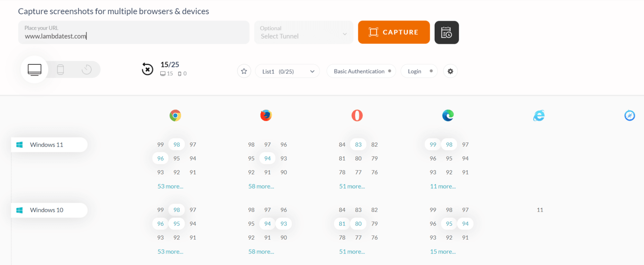Open the recent history clock icon
Image resolution: width=644 pixels, height=265 pixels.
coord(87,69)
